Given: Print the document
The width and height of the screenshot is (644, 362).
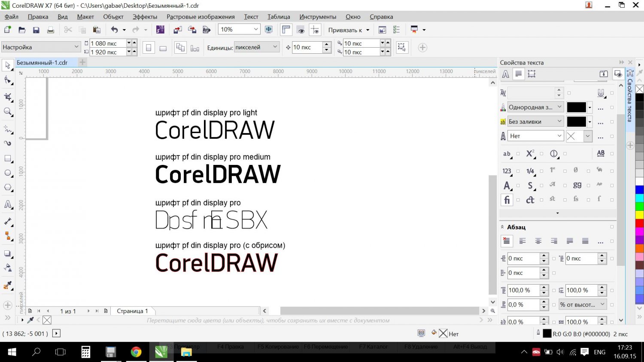Looking at the screenshot, I should [x=50, y=30].
